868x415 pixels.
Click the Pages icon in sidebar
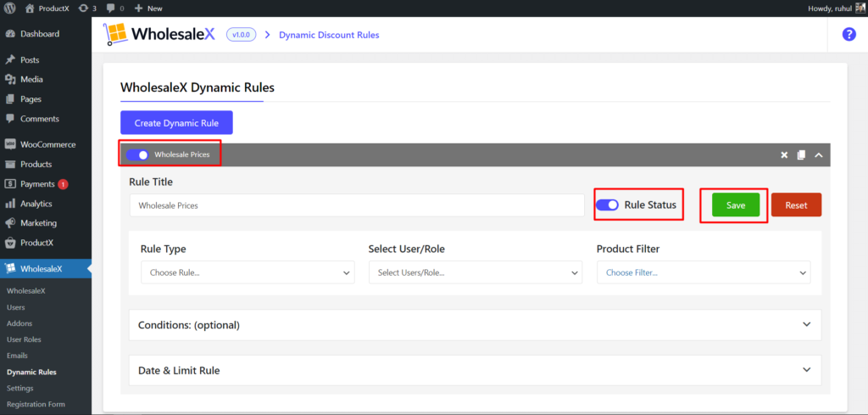click(10, 99)
